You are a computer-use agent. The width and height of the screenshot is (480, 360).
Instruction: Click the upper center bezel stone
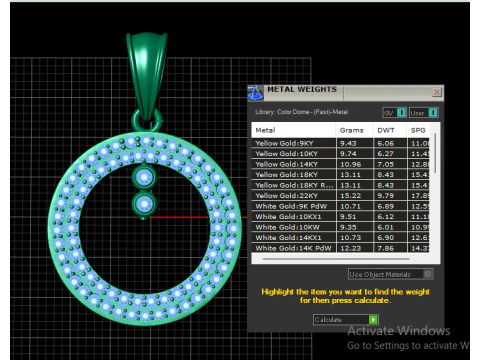pyautogui.click(x=144, y=177)
